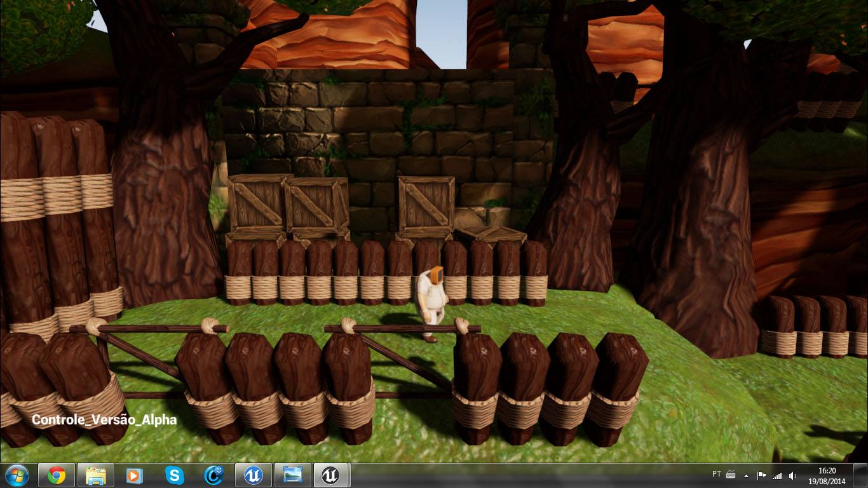868x488 pixels.
Task: Select the black Unreal Engine taskbar icon
Action: pos(330,475)
